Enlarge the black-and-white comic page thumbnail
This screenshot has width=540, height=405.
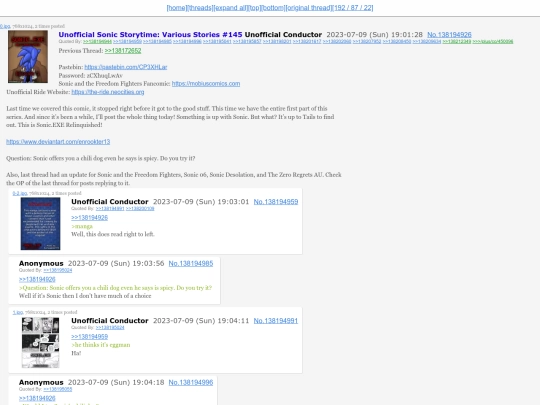coord(40,343)
